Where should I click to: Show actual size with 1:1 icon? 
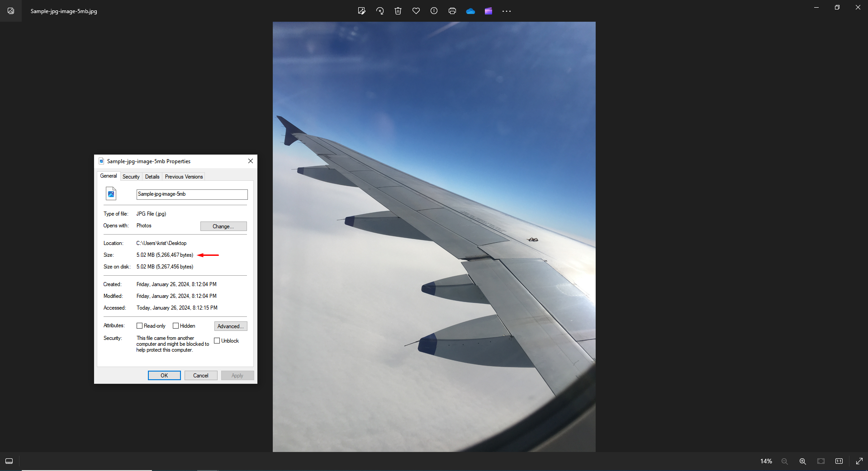[839, 461]
